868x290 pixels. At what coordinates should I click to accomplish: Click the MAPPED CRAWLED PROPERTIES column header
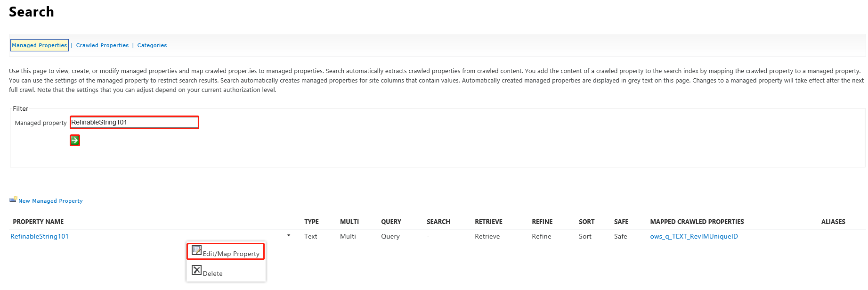point(697,222)
